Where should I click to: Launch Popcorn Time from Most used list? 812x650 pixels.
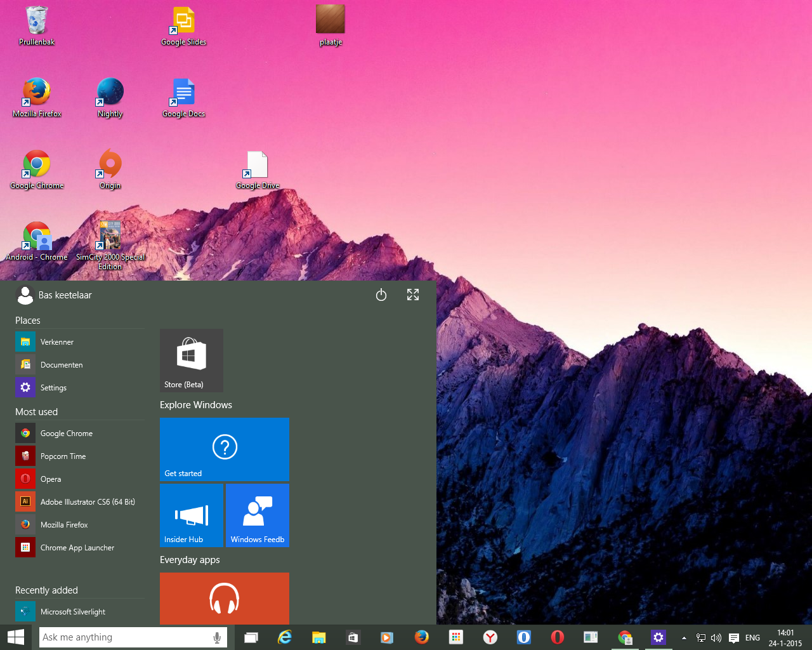80,456
